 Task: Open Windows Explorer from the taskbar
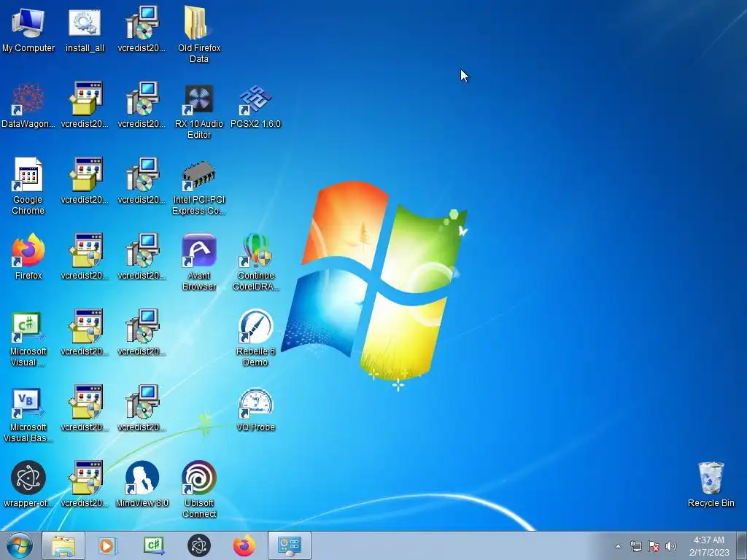tap(63, 545)
